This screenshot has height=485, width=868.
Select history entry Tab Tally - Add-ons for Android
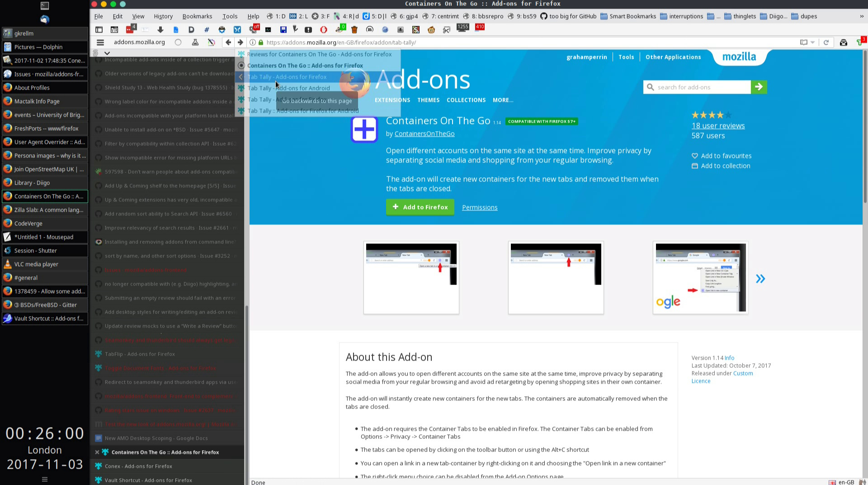pos(319,88)
